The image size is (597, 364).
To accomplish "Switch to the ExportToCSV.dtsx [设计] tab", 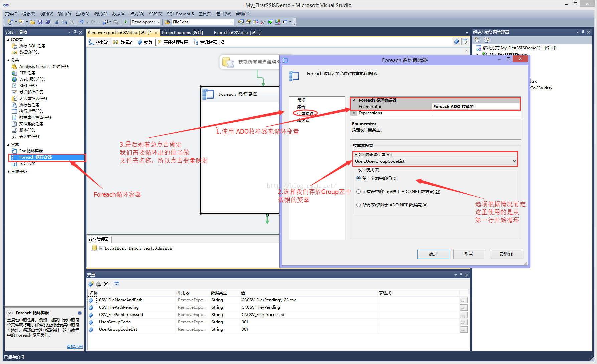I will pyautogui.click(x=237, y=33).
